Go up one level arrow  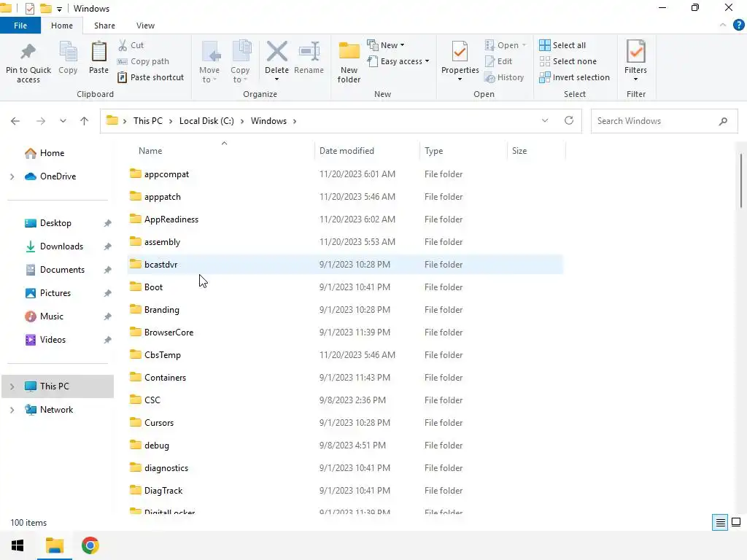(x=85, y=121)
